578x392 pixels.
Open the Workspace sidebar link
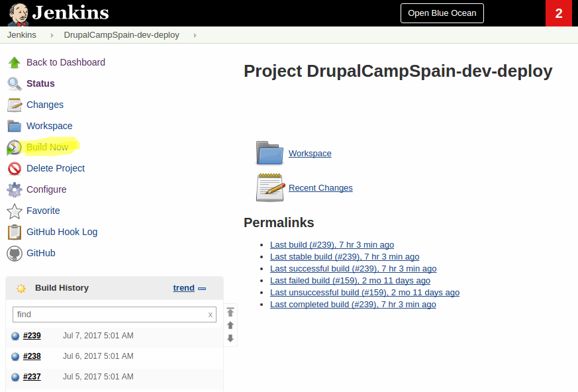coord(50,126)
